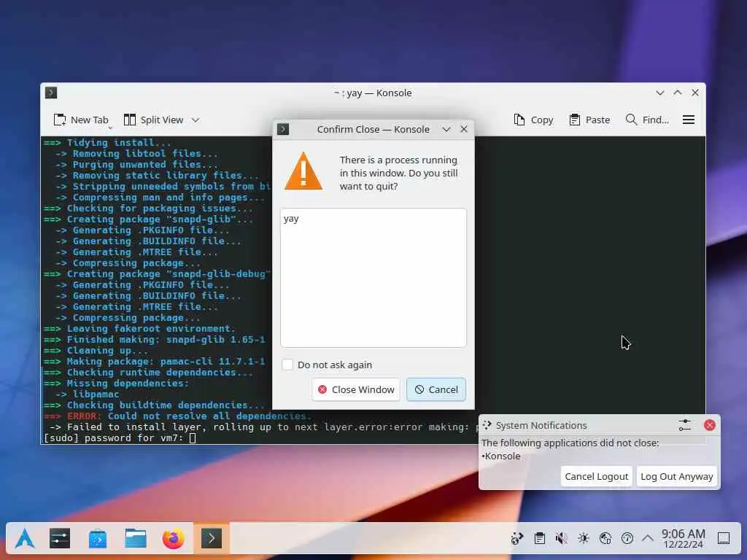
Task: Expand the Split View dropdown chevron
Action: point(196,120)
